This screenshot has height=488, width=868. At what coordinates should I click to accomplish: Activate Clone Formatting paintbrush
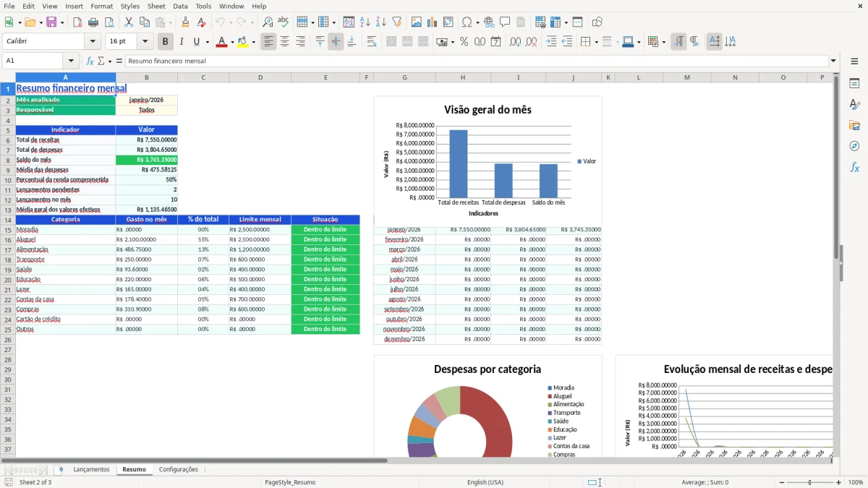185,22
